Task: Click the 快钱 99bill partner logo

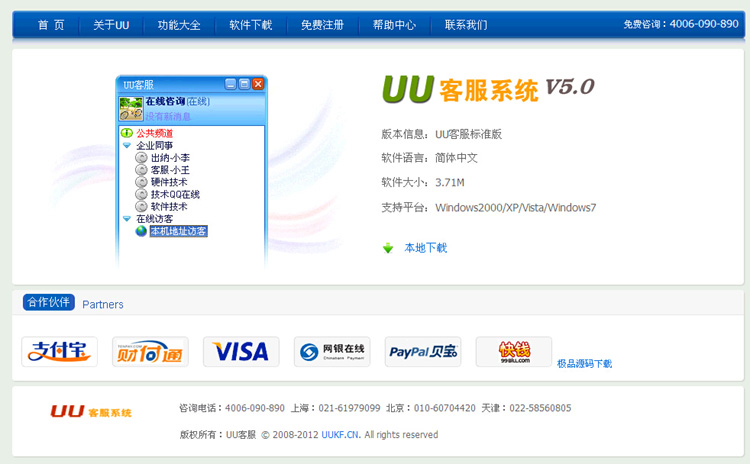Action: click(x=514, y=352)
